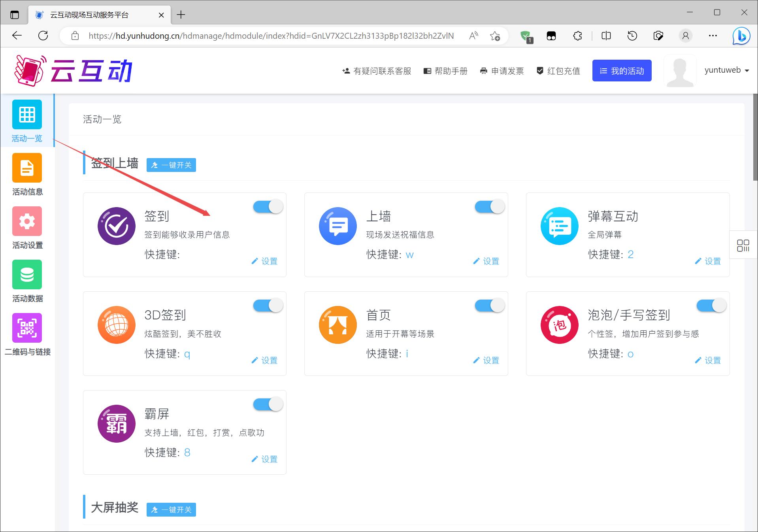The width and height of the screenshot is (758, 532).
Task: Open the 活动数据 database icon
Action: pos(27,275)
